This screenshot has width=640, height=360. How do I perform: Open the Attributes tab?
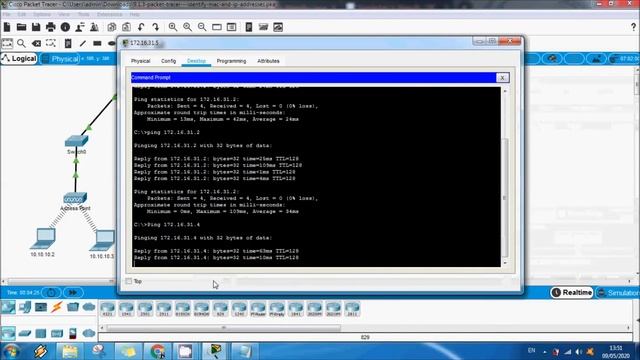click(x=268, y=61)
